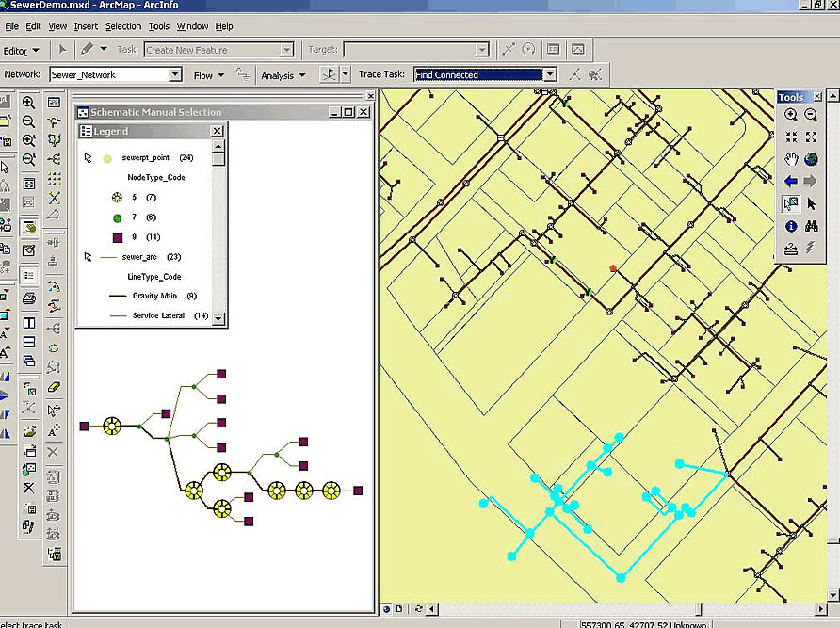Select the Identify info tool
Screen dimensions: 840x628
pyautogui.click(x=791, y=226)
